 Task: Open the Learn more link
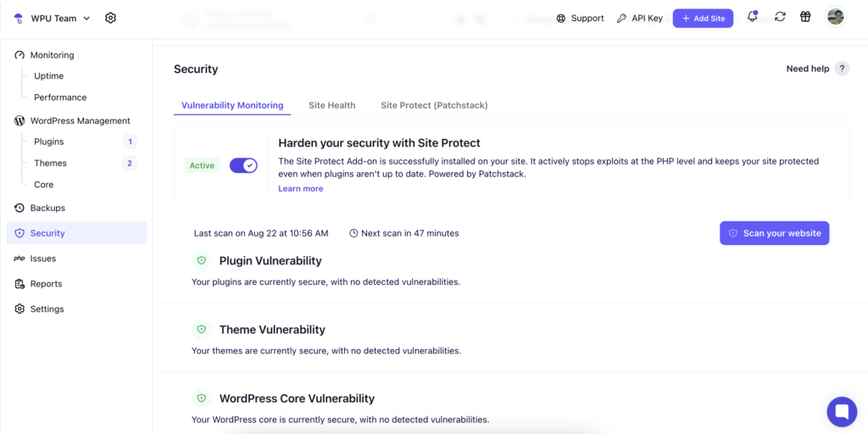301,189
